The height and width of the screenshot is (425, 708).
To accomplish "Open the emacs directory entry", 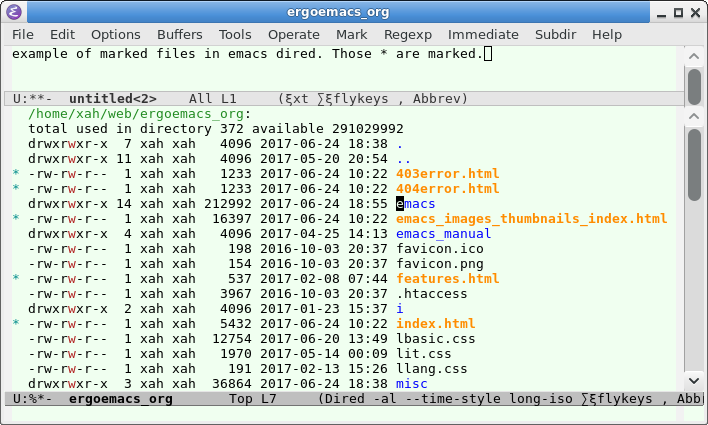I will point(415,204).
